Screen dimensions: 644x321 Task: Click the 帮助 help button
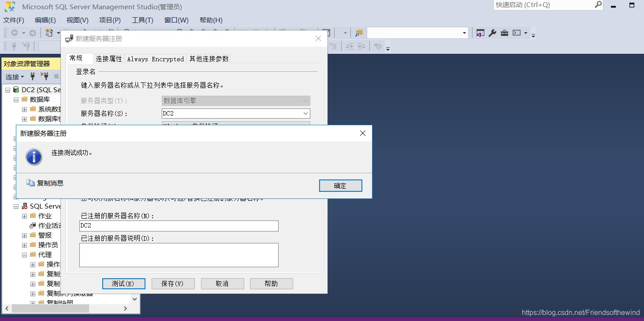pyautogui.click(x=271, y=284)
